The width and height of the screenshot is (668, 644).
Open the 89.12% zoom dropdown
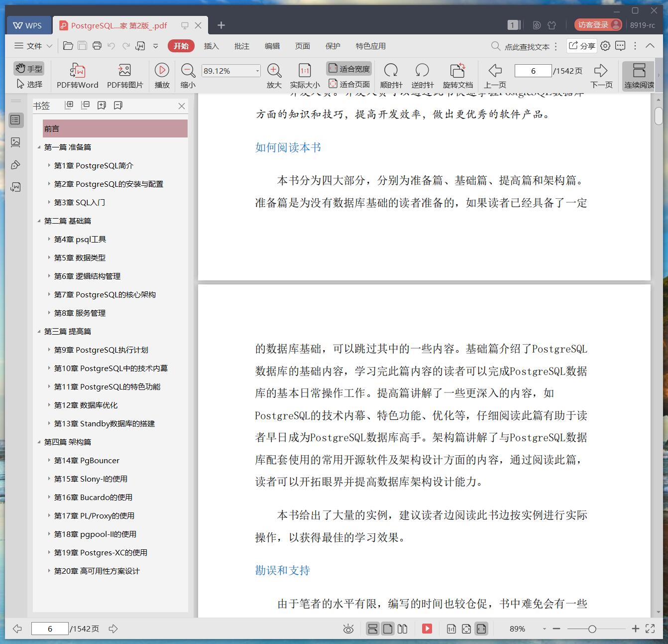tap(257, 71)
